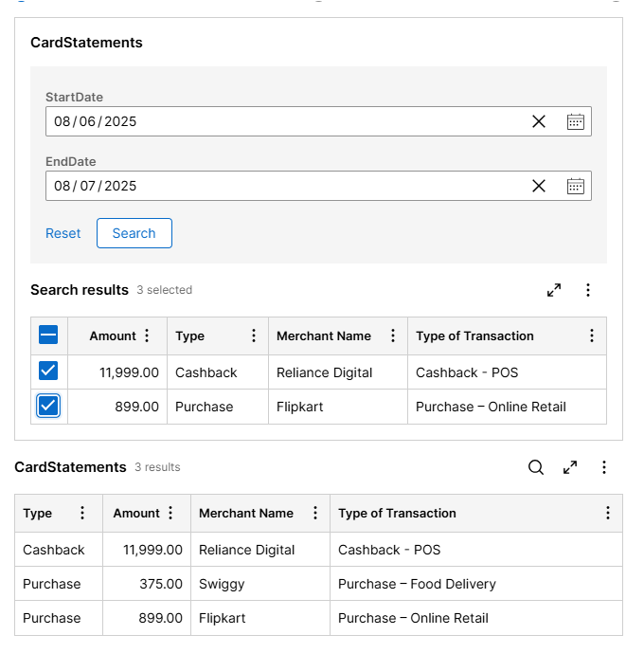This screenshot has width=644, height=653.
Task: Open Type of Transaction column menu in Search results
Action: click(592, 336)
